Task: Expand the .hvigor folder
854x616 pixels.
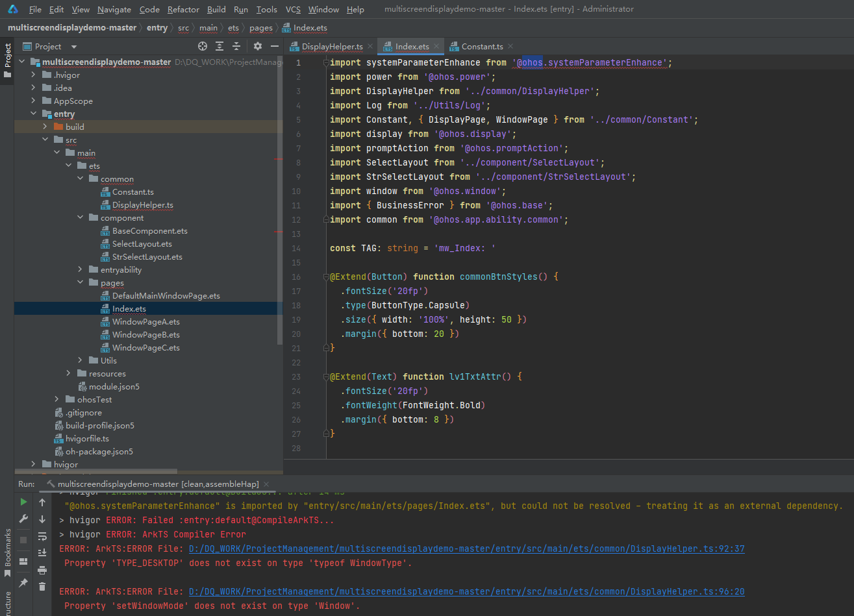Action: [33, 75]
